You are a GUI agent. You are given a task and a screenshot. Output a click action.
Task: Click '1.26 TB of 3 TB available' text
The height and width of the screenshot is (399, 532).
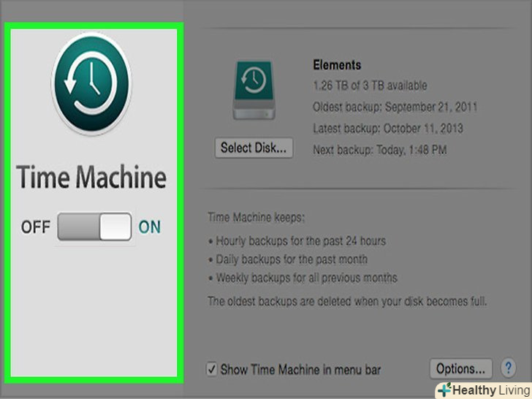(370, 85)
